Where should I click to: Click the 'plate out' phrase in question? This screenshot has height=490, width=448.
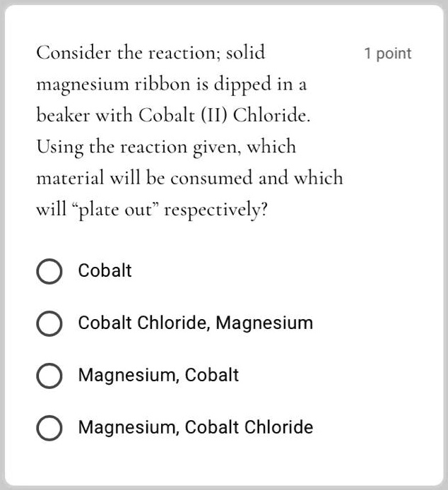pyautogui.click(x=116, y=209)
